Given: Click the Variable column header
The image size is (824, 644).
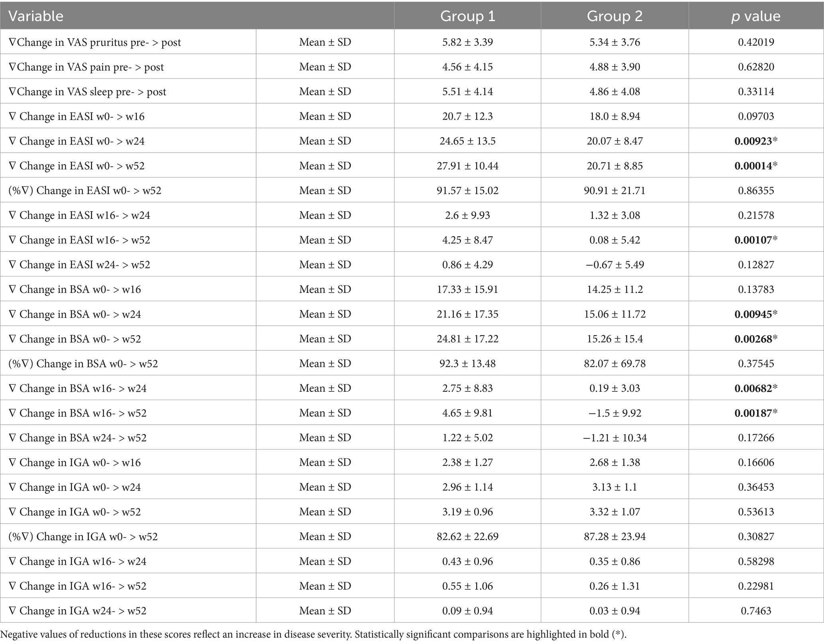Looking at the screenshot, I should [36, 16].
